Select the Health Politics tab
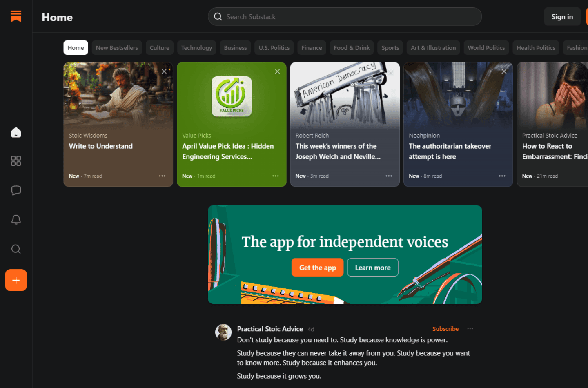Image resolution: width=588 pixels, height=388 pixels. pyautogui.click(x=536, y=48)
